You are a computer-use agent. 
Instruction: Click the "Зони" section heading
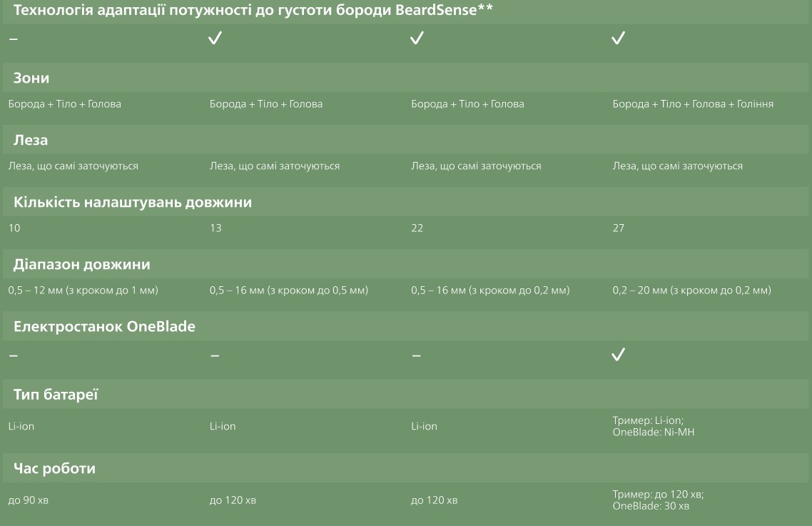[31, 78]
